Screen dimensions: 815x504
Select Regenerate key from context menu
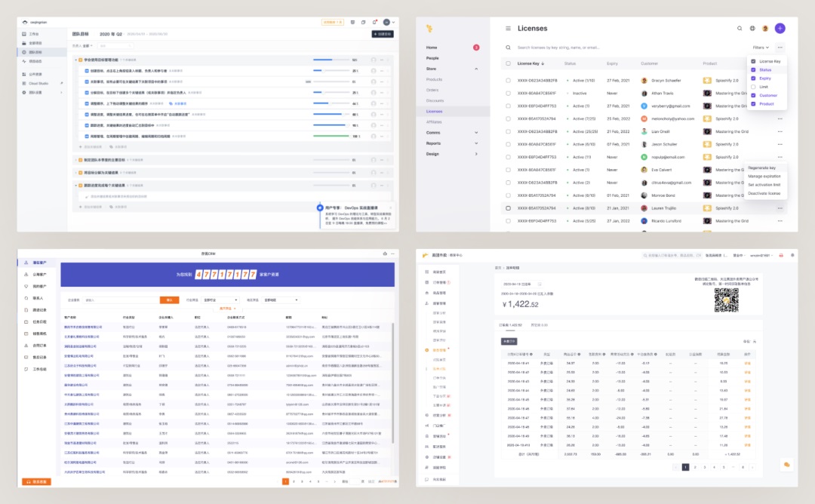coord(761,167)
